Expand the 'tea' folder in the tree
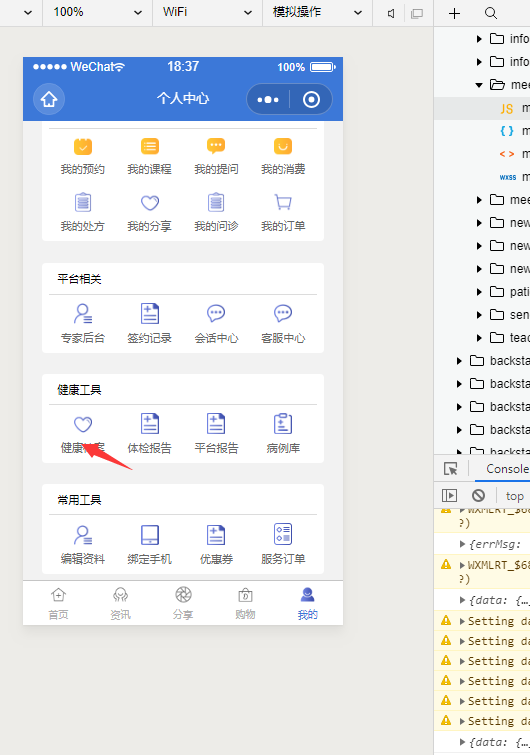The height and width of the screenshot is (755, 530). click(x=479, y=338)
